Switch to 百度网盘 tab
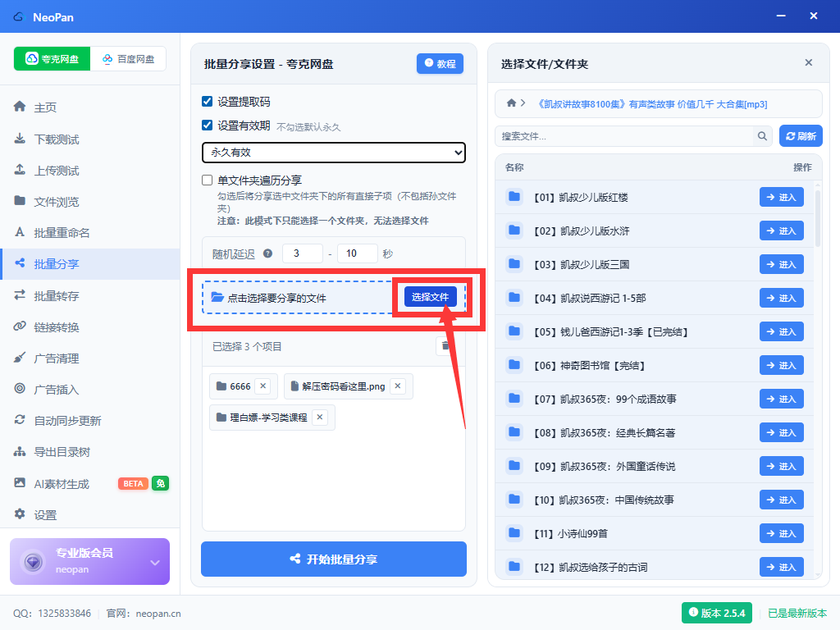This screenshot has height=630, width=840. click(128, 58)
